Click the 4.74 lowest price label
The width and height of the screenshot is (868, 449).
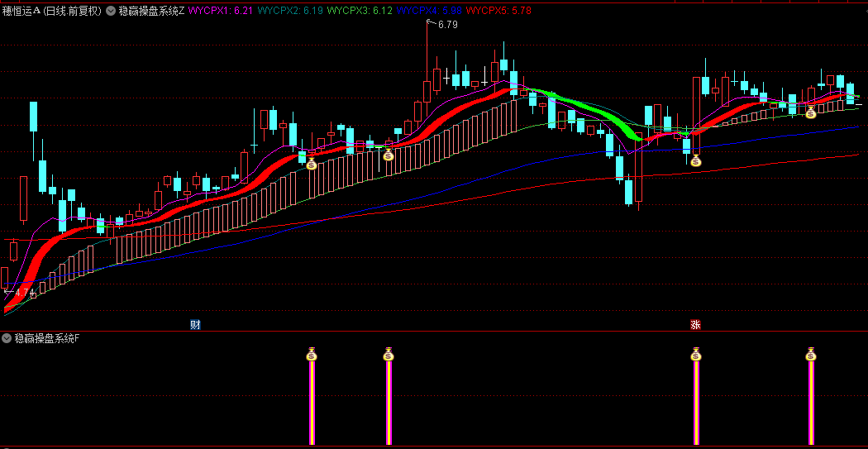coord(24,293)
